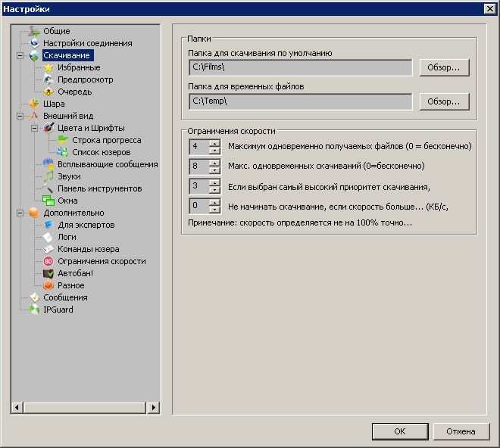500x448 pixels.
Task: Click the Отмена button
Action: pos(461,431)
